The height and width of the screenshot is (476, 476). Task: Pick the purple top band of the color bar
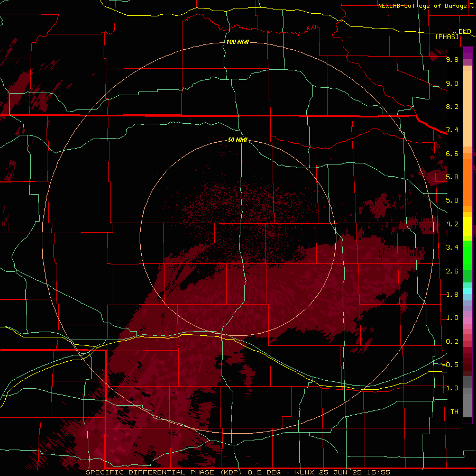tap(467, 53)
